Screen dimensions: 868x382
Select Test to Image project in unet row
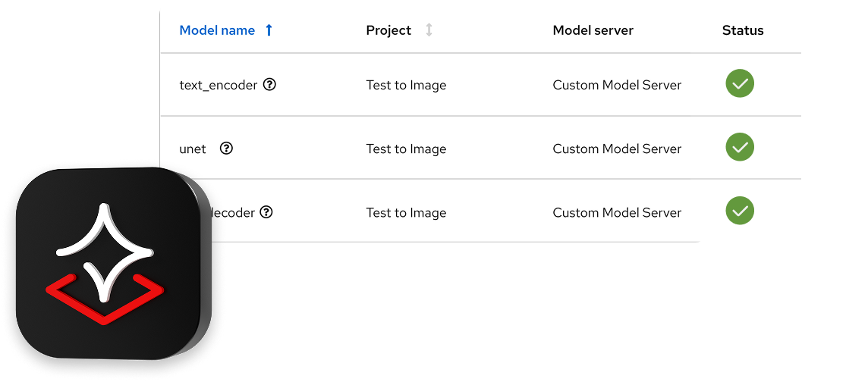coord(406,149)
